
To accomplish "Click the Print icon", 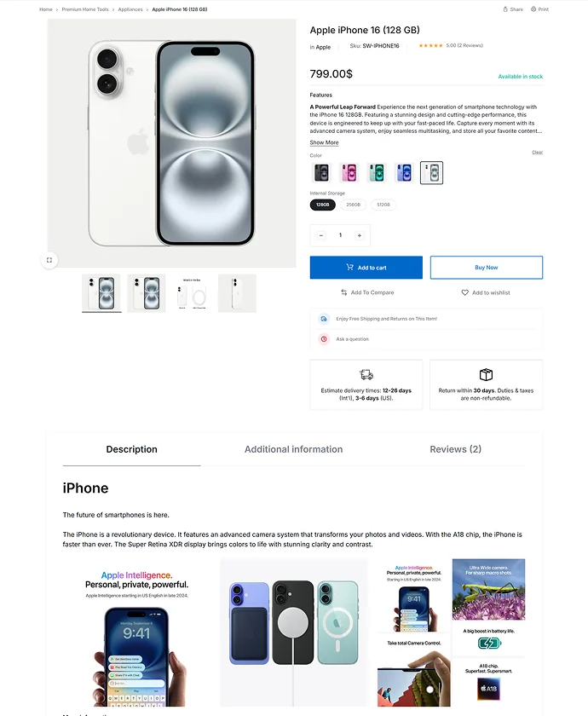I will coord(533,9).
